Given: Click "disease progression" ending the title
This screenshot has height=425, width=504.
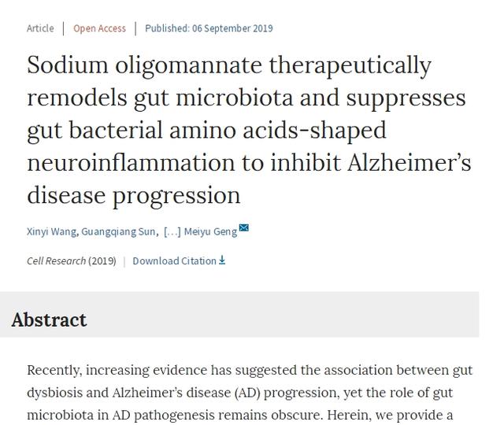Looking at the screenshot, I should point(133,194).
